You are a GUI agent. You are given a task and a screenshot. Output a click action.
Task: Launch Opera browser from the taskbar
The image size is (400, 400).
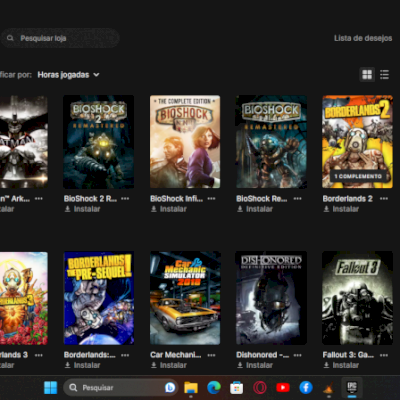pos(259,388)
